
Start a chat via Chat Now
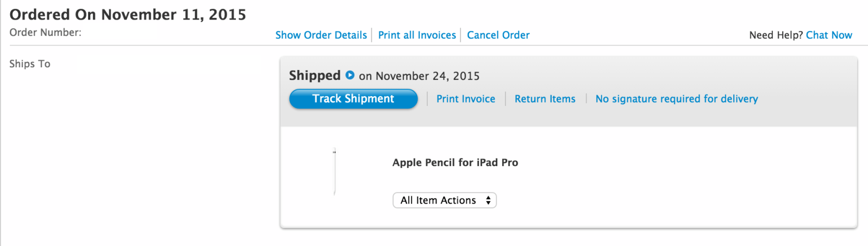click(x=829, y=35)
